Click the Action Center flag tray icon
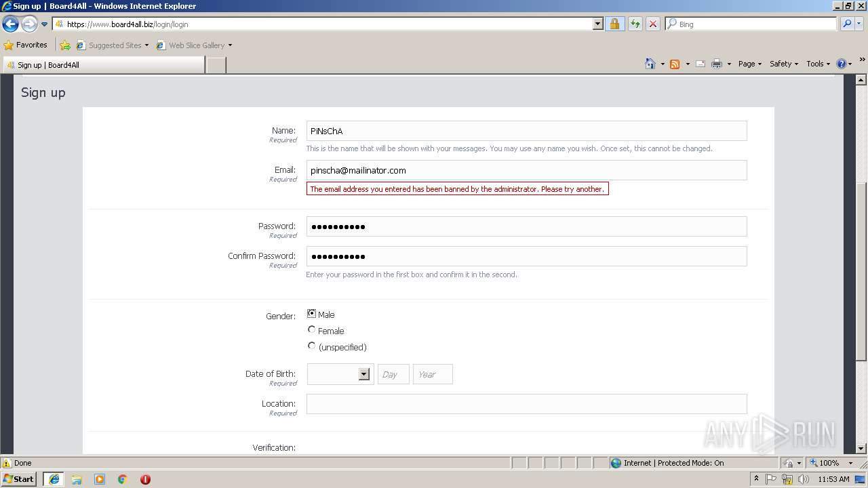 click(x=771, y=479)
